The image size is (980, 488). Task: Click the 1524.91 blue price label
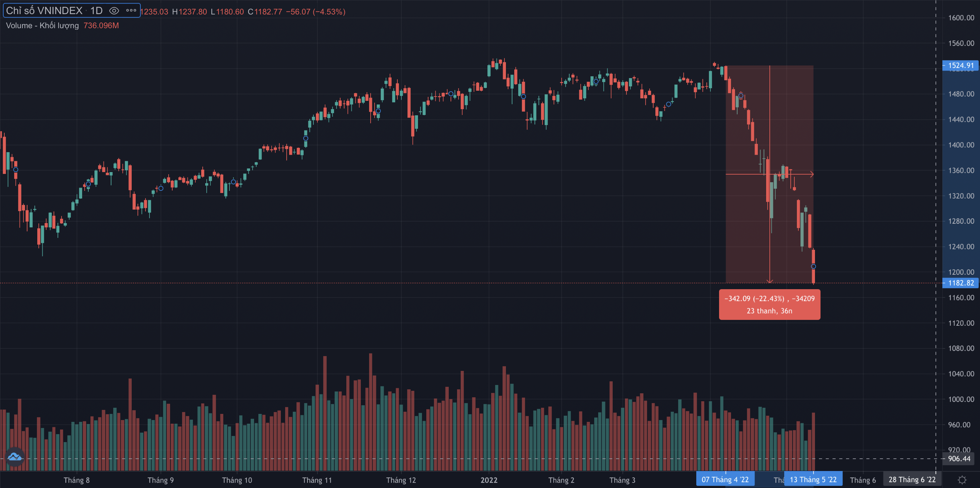tap(960, 65)
